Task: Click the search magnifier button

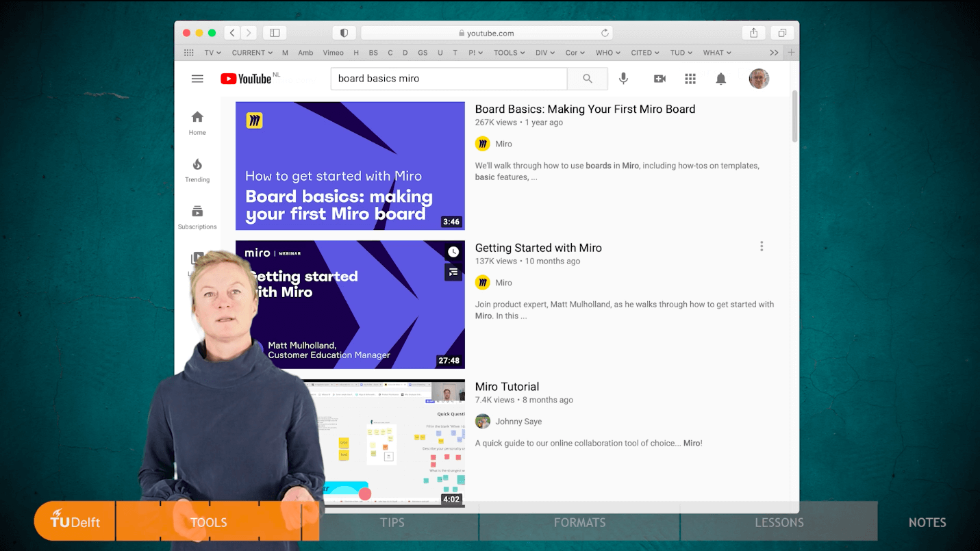Action: pyautogui.click(x=588, y=79)
